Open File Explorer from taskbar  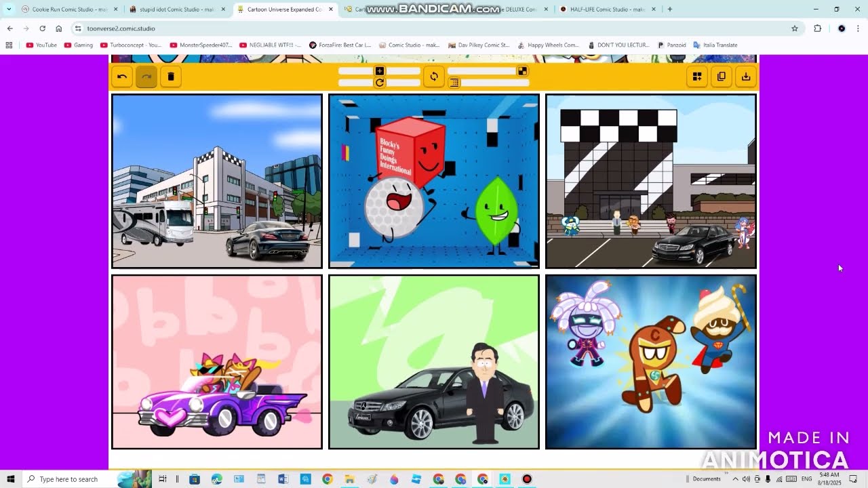point(349,479)
